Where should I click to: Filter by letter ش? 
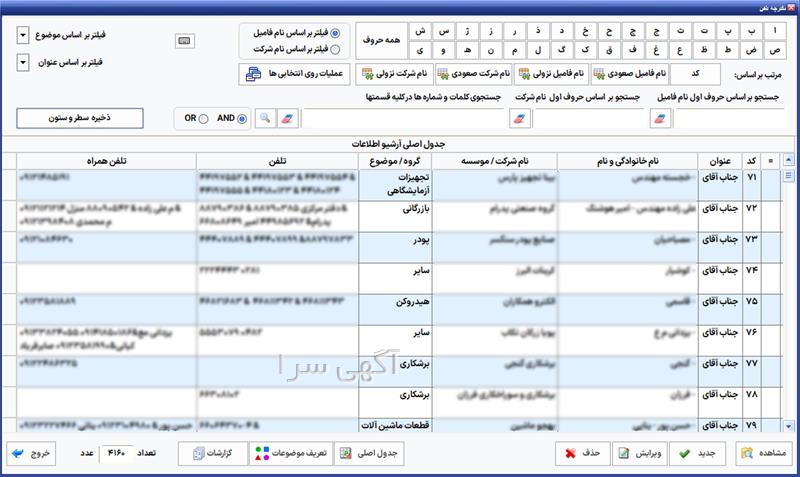pyautogui.click(x=420, y=31)
